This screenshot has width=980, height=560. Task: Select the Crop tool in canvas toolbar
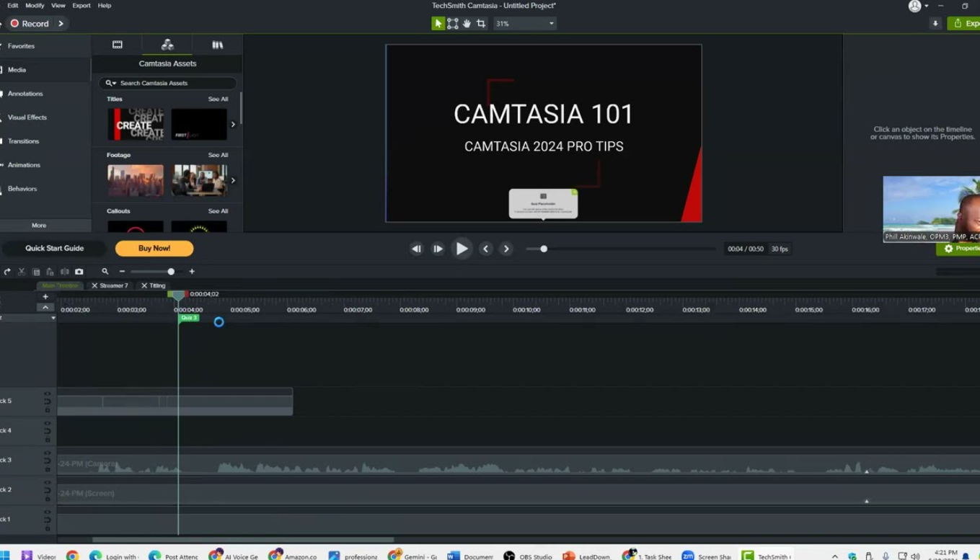click(481, 24)
